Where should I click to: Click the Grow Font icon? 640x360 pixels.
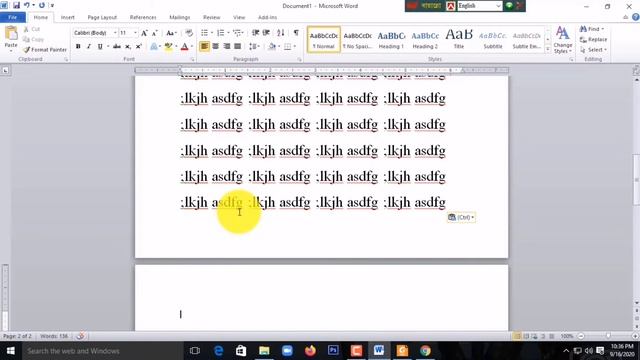[144, 33]
